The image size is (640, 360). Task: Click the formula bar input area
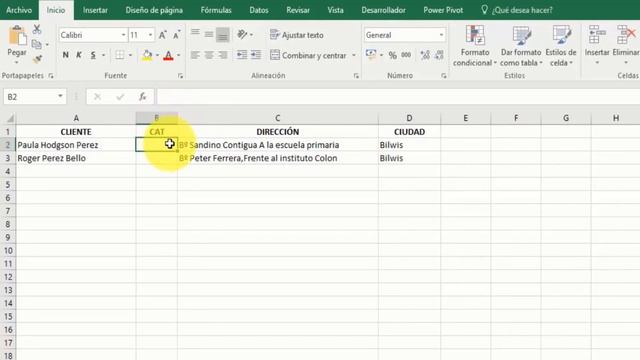coord(398,97)
